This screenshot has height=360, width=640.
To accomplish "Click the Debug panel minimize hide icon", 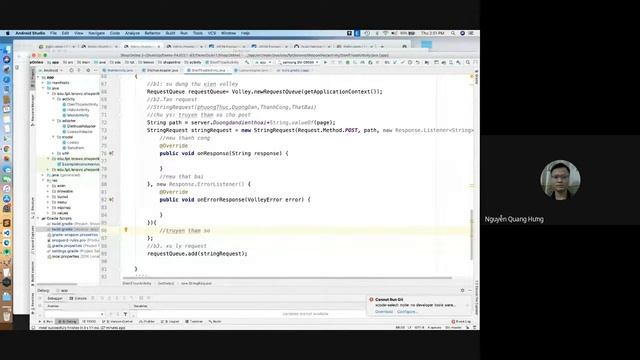I will point(470,290).
